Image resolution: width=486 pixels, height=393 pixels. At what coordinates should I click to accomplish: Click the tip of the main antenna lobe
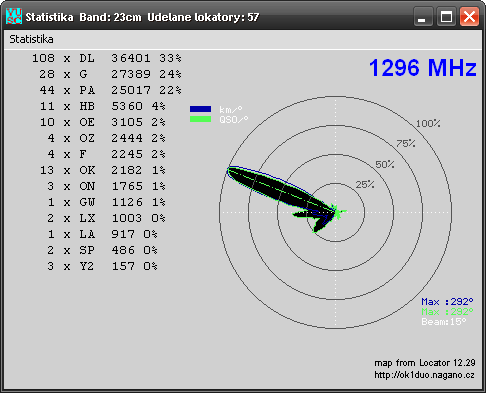tap(229, 169)
